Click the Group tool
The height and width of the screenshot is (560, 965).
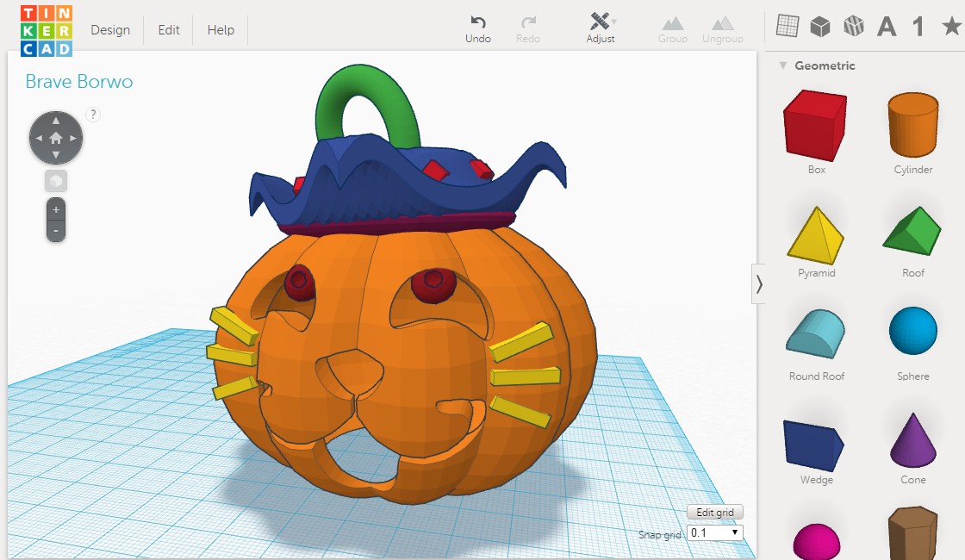click(x=673, y=29)
